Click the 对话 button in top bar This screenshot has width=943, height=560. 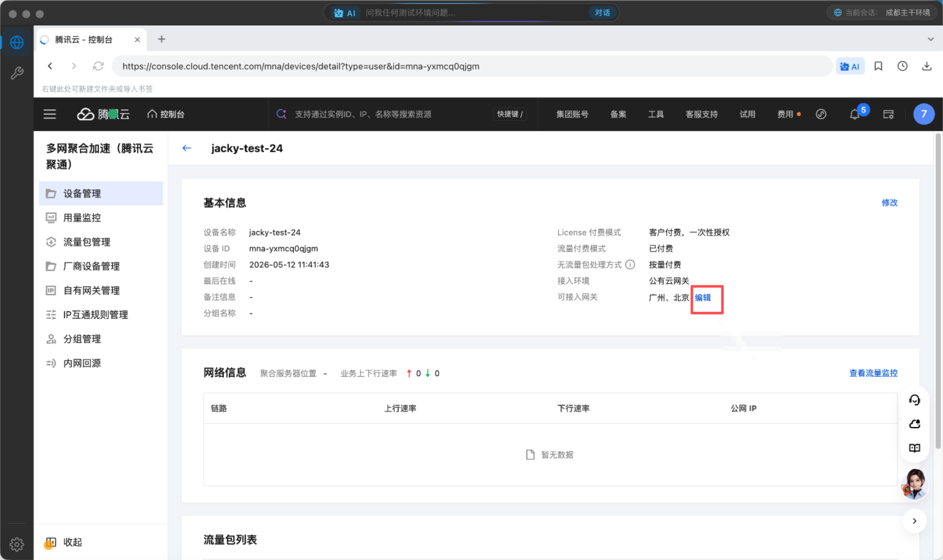click(x=603, y=12)
